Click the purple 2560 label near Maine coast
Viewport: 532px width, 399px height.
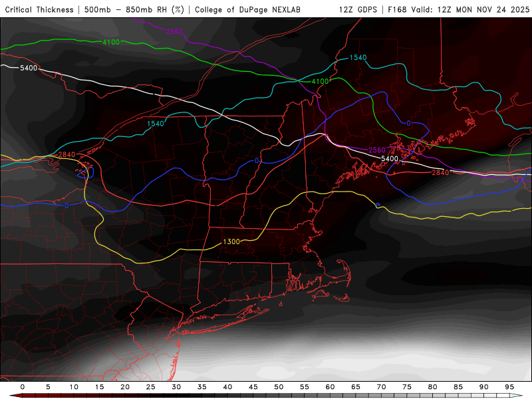tap(377, 150)
